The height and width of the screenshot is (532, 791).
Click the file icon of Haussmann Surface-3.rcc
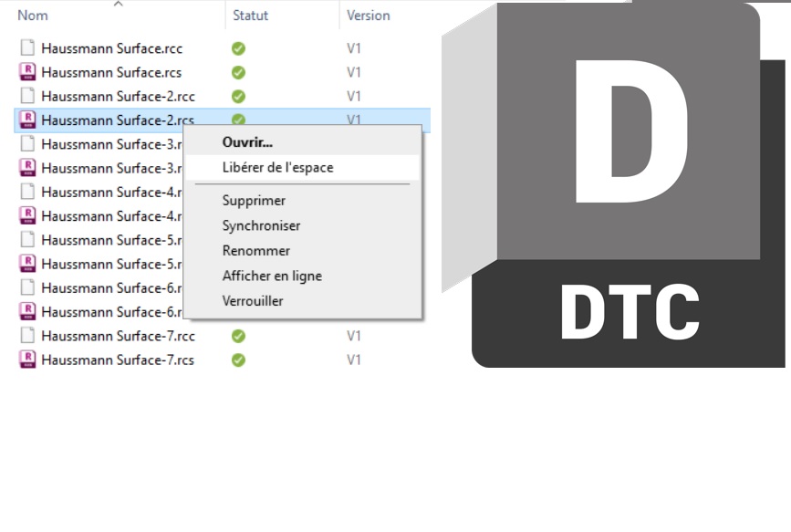(26, 144)
